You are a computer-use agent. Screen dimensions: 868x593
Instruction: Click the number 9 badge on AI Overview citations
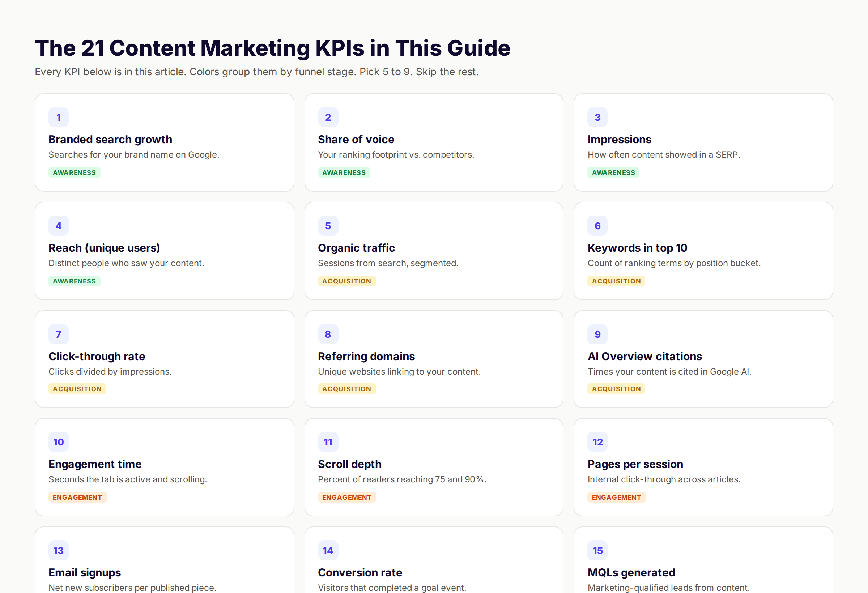(x=597, y=334)
